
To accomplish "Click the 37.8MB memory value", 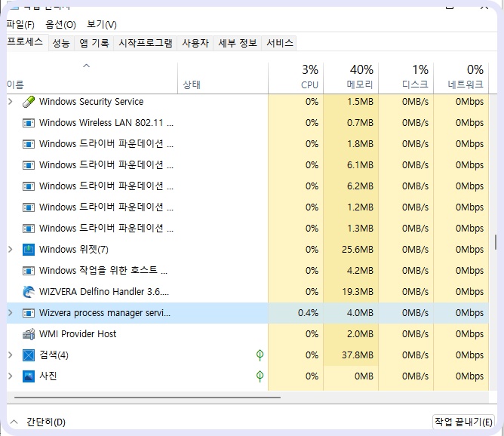I will click(x=358, y=355).
